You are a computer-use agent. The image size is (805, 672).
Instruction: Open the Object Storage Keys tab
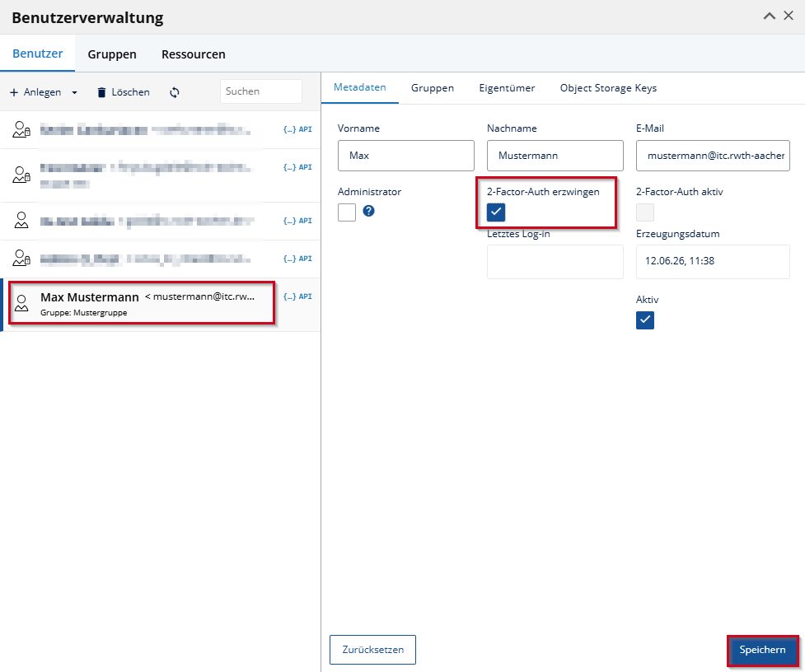(x=608, y=88)
